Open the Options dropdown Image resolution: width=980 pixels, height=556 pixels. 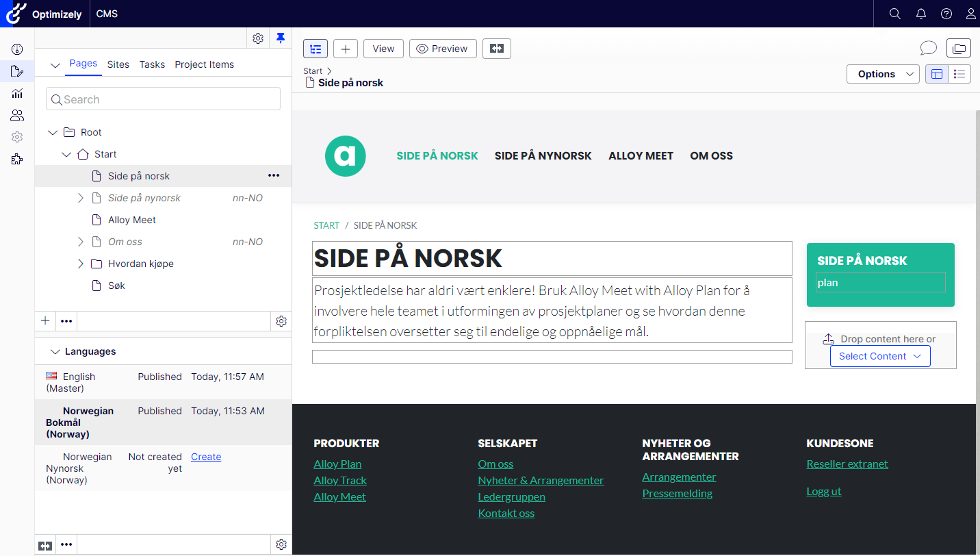(x=883, y=74)
